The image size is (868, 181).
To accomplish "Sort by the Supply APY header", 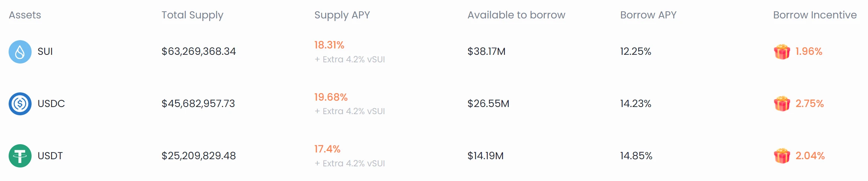I will tap(342, 15).
